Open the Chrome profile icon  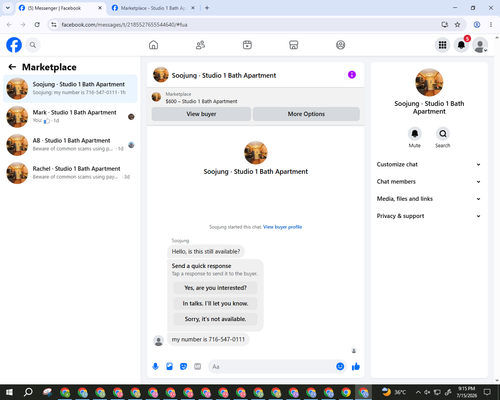tap(477, 25)
